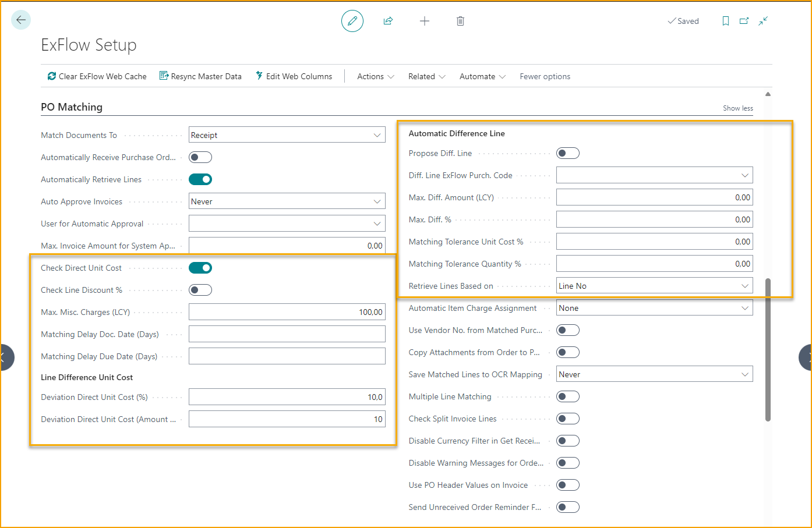Click the scroll up arrow
812x528 pixels.
(768, 94)
